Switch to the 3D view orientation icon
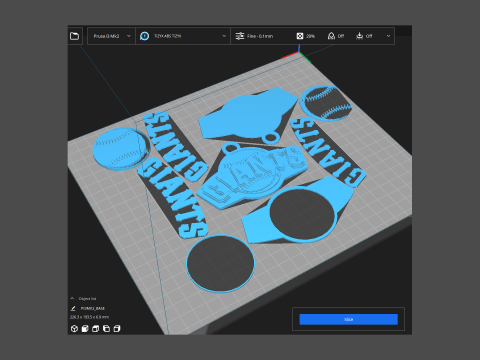This screenshot has height=360, width=480. point(74,329)
